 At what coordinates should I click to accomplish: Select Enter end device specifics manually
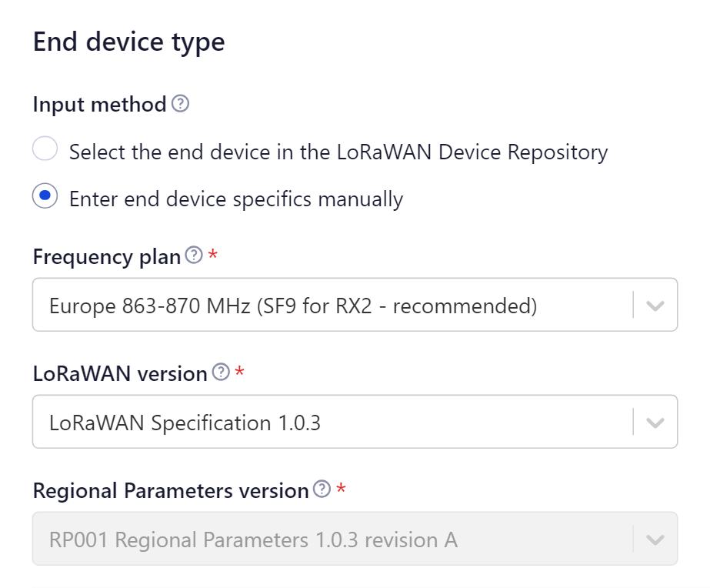(45, 198)
